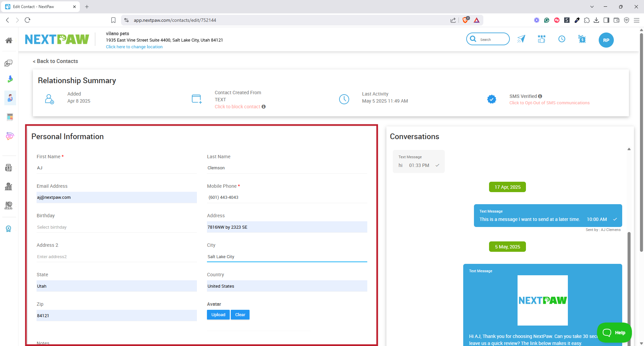Click the Clear avatar button

click(240, 315)
